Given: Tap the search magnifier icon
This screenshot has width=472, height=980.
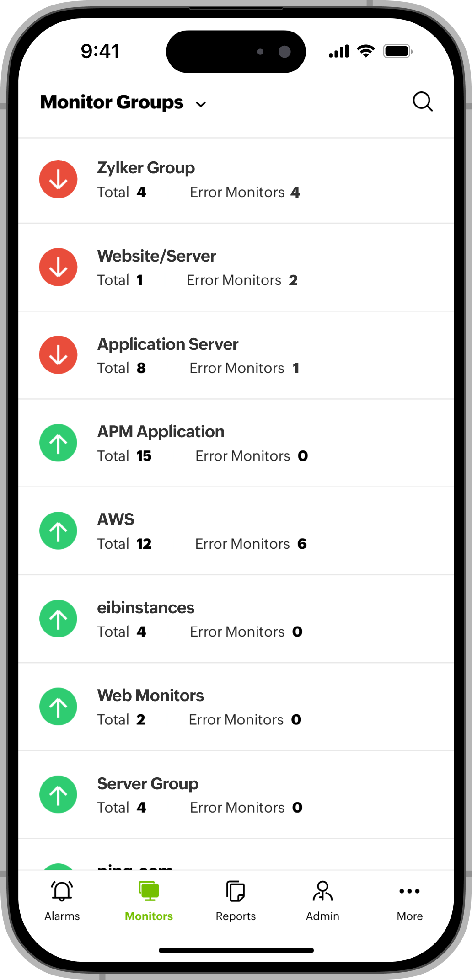Looking at the screenshot, I should [422, 102].
